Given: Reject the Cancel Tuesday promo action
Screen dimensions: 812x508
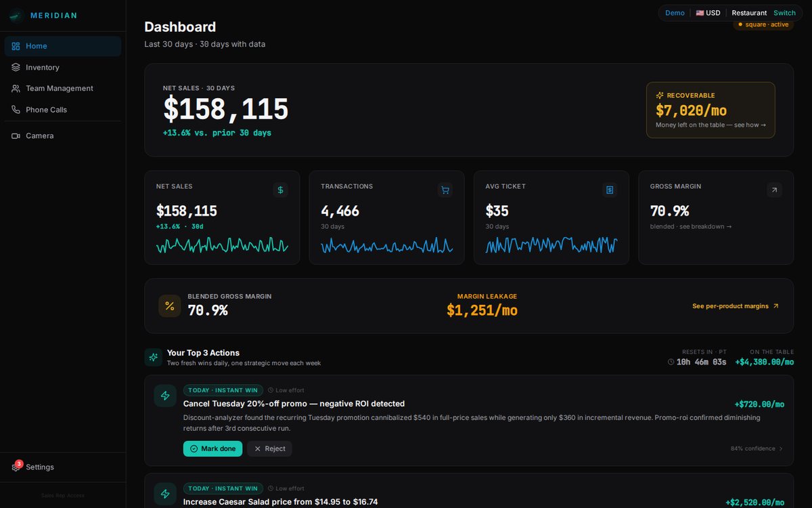Looking at the screenshot, I should point(269,448).
